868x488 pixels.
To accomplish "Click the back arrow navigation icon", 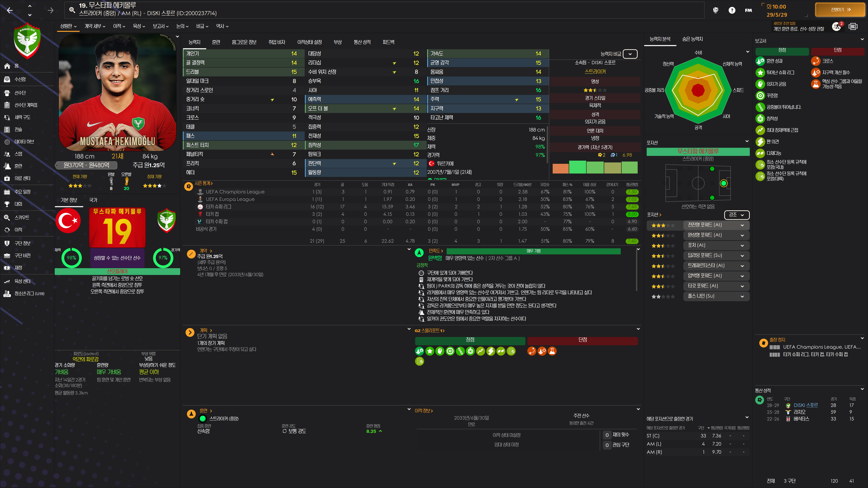I will (x=10, y=10).
